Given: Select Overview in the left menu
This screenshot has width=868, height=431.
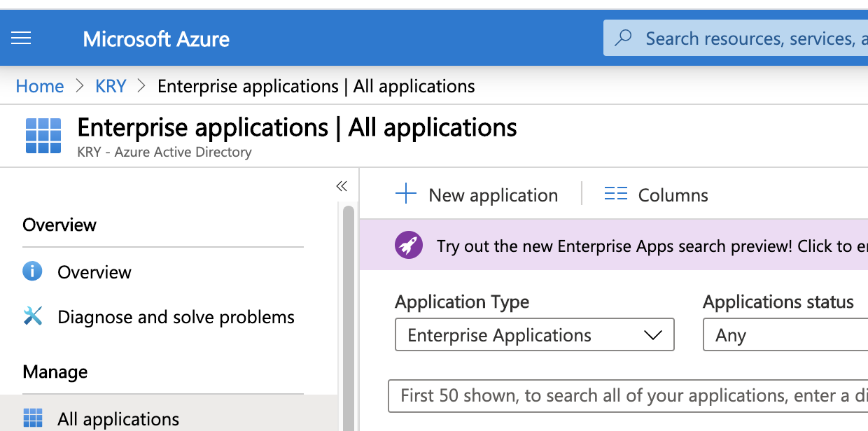Looking at the screenshot, I should (x=94, y=272).
